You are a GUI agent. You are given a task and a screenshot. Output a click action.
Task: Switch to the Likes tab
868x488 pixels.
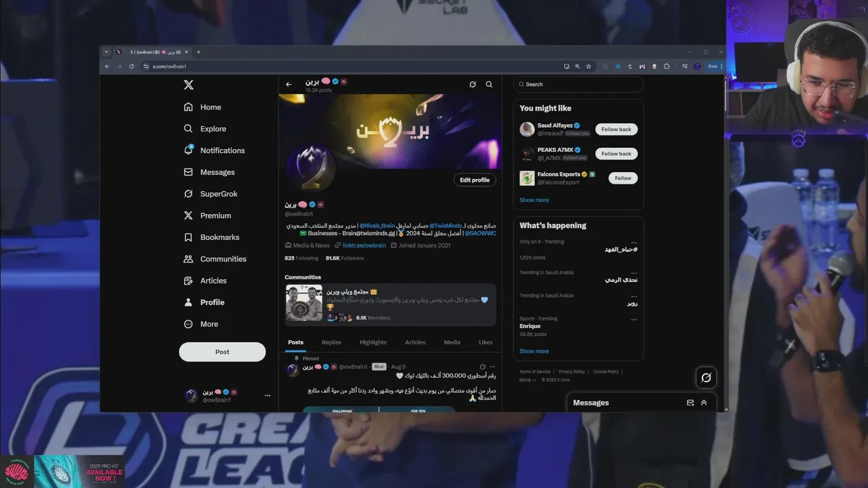(x=486, y=342)
